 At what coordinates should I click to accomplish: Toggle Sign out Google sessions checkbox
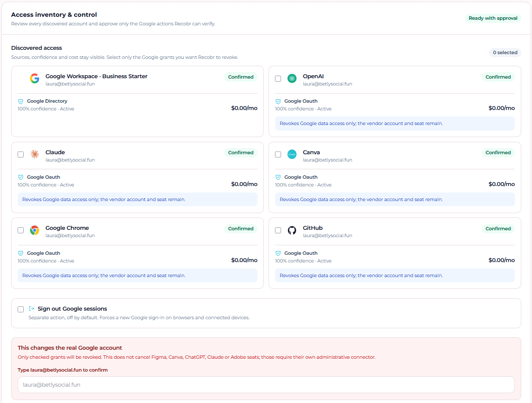click(x=21, y=309)
